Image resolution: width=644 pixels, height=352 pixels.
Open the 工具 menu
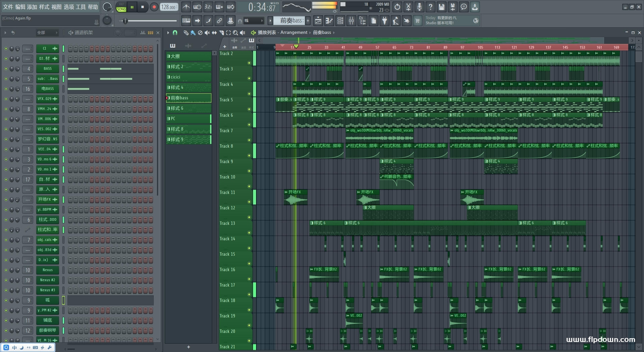coord(81,7)
